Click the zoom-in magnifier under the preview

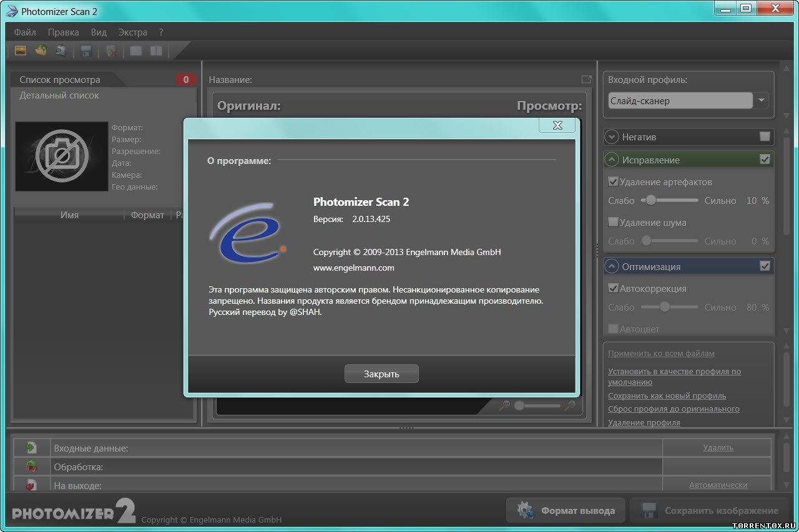point(569,406)
